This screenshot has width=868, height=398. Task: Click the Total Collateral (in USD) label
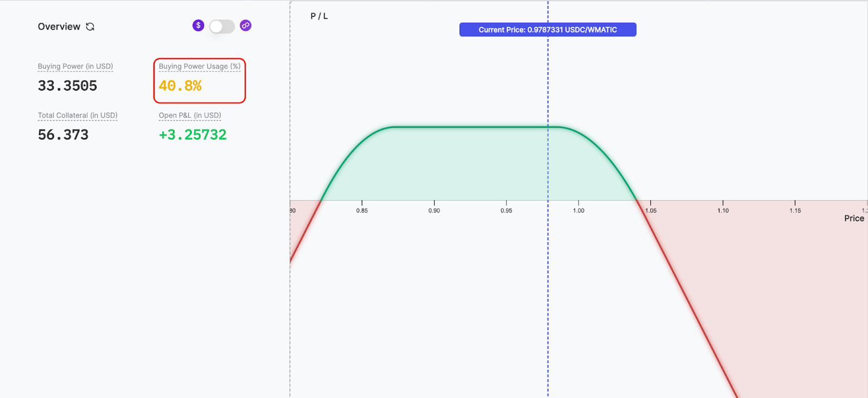click(78, 115)
